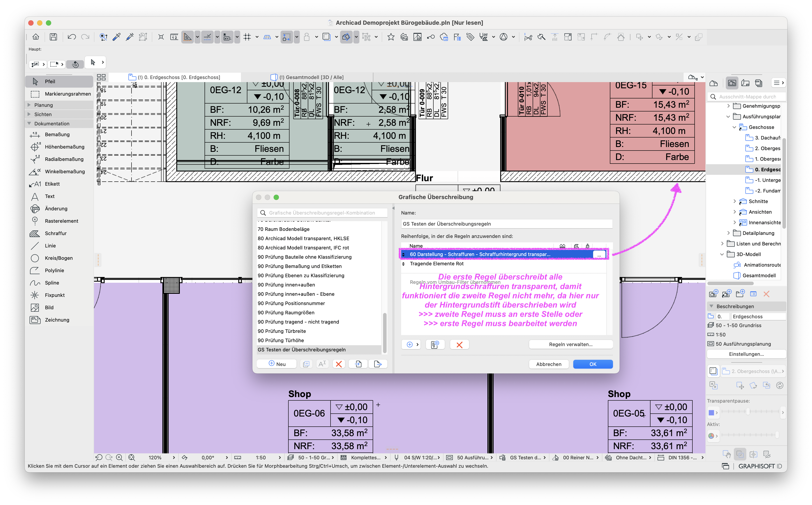This screenshot has width=812, height=505.
Task: Click the price-tag classification icon
Action: tap(470, 37)
